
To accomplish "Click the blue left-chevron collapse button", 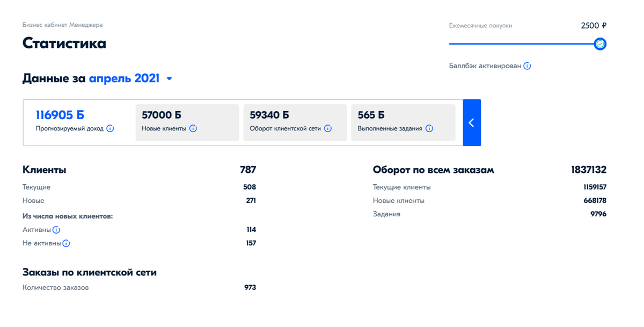I will pyautogui.click(x=472, y=122).
